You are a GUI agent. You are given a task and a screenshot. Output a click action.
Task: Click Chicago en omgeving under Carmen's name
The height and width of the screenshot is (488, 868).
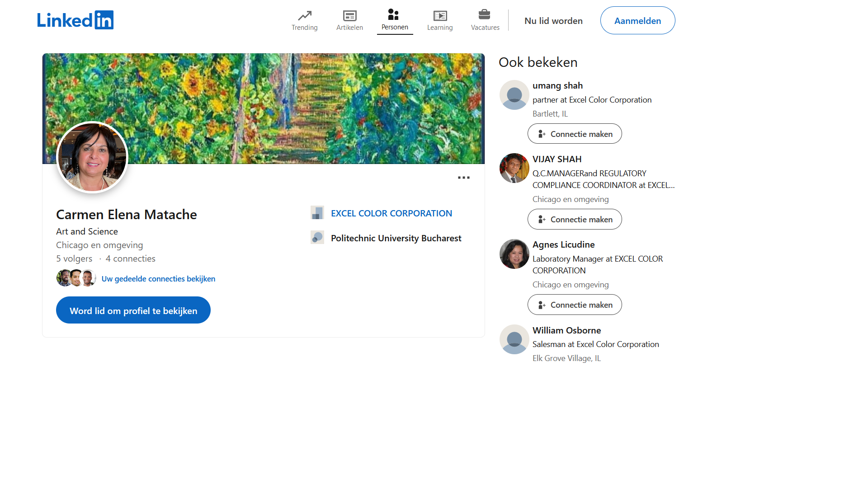99,245
